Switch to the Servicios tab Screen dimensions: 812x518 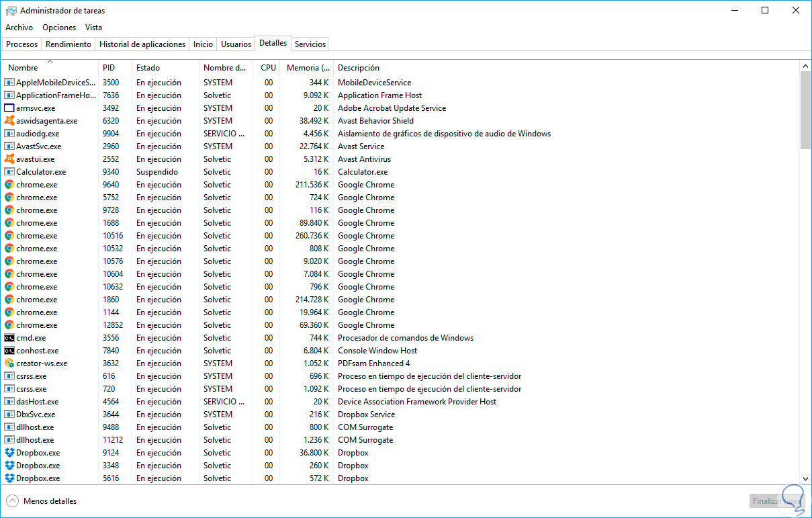pos(310,44)
